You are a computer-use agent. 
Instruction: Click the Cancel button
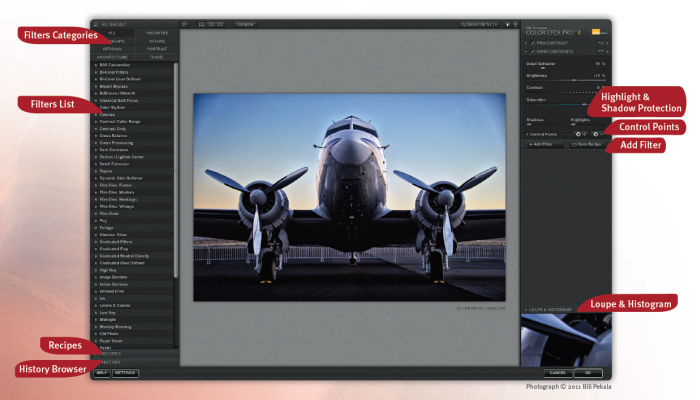(558, 373)
